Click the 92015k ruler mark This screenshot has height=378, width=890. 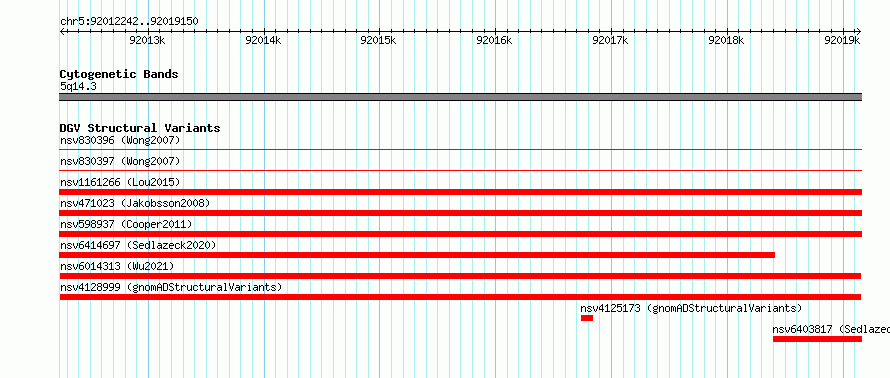click(x=379, y=40)
